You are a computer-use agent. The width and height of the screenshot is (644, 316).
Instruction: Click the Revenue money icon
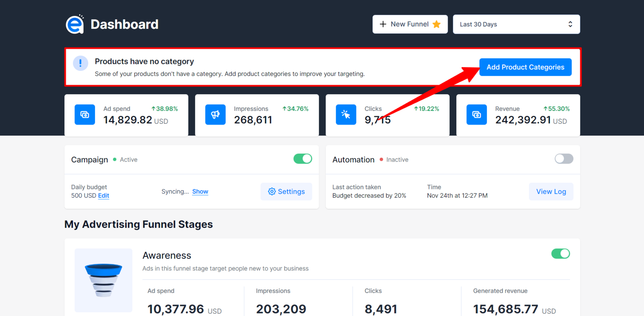coord(477,115)
